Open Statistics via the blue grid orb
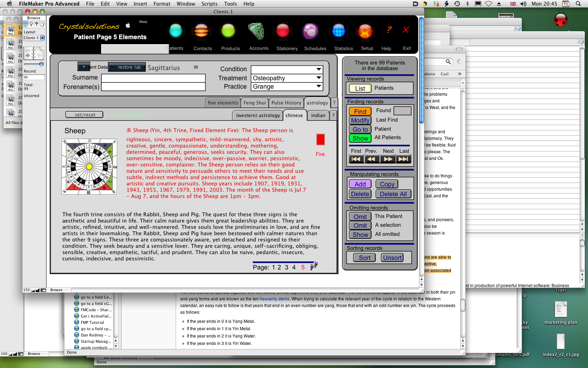 [338, 31]
